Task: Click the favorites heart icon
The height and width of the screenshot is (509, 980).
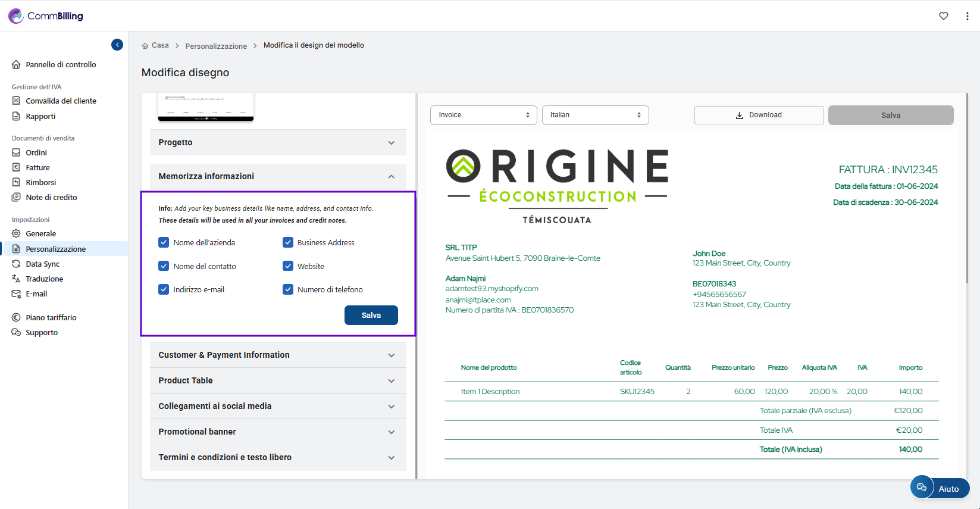Action: coord(944,16)
